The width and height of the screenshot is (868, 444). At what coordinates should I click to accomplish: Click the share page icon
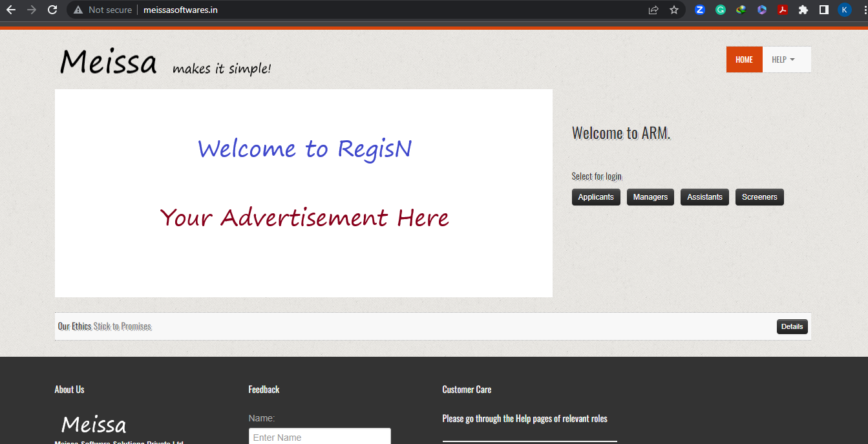653,10
